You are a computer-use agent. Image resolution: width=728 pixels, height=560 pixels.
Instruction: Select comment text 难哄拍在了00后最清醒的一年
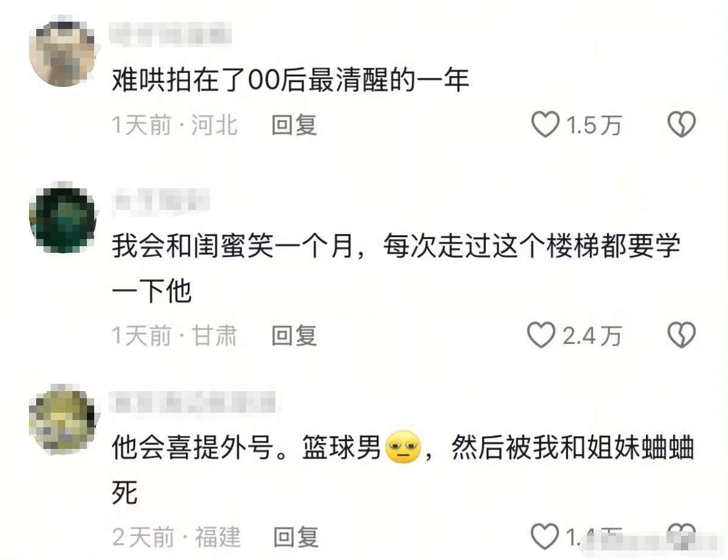[290, 80]
